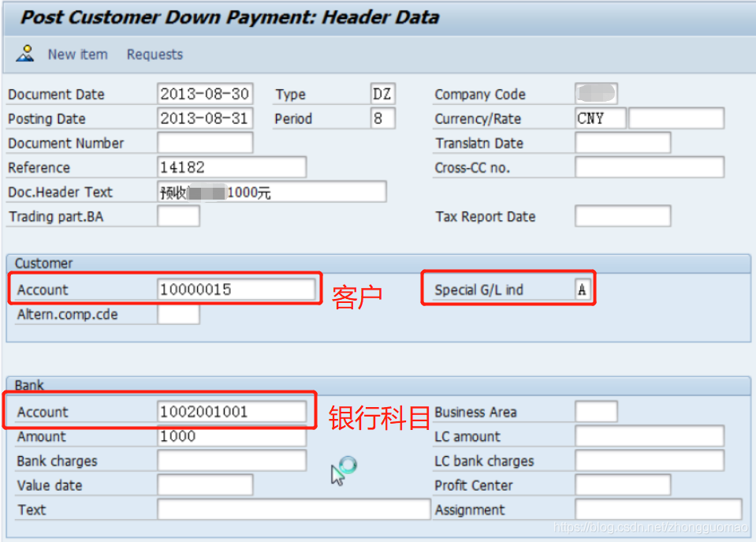Focus the Value date field
The height and width of the screenshot is (542, 756).
tap(205, 485)
